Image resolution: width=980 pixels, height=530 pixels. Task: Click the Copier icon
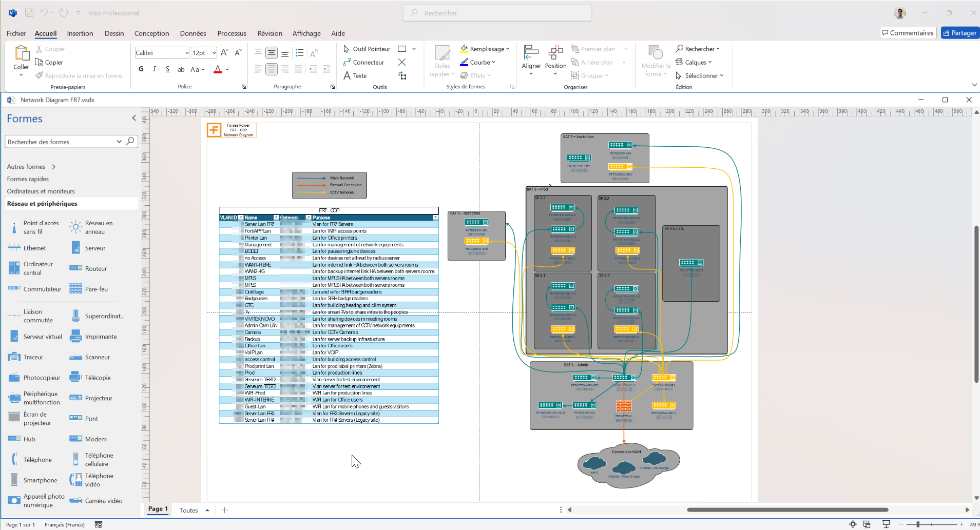[40, 62]
